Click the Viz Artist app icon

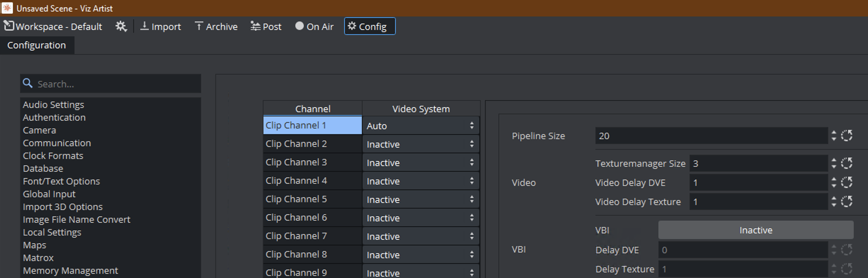[7, 8]
